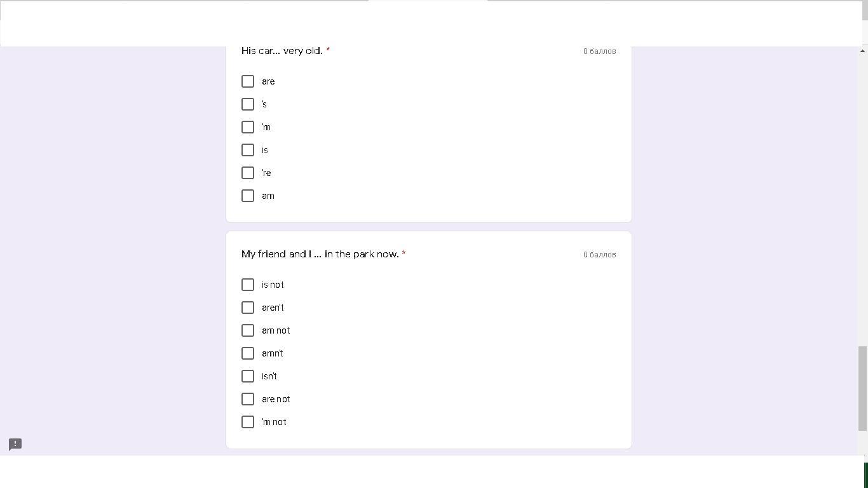Toggle the "isn't" option
Screen dimensions: 868x488
coord(248,376)
